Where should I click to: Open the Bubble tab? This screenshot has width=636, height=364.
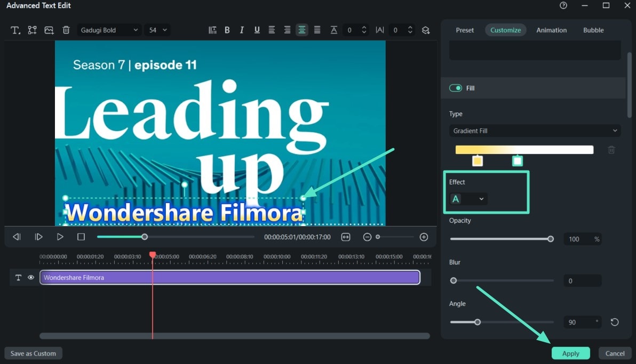pos(593,30)
